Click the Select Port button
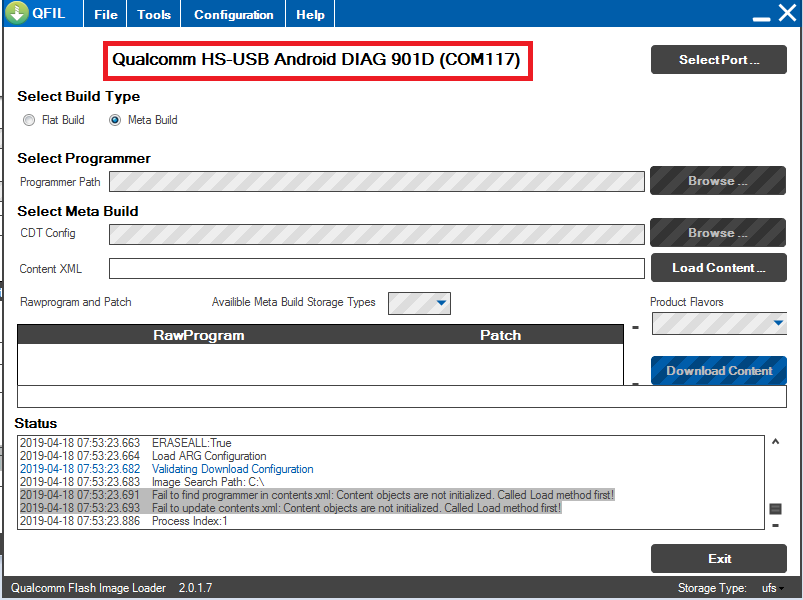Image resolution: width=803 pixels, height=600 pixels. [718, 60]
